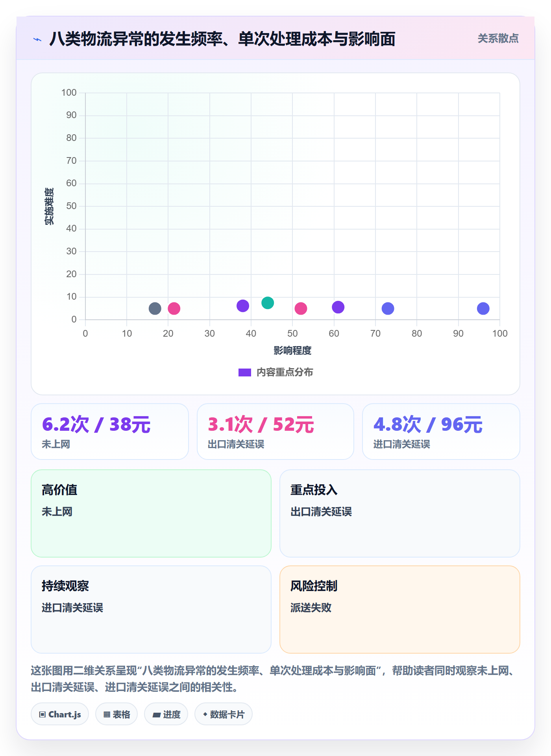Image resolution: width=551 pixels, height=756 pixels.
Task: Open the 高价值 quadrant card
Action: coord(151,513)
